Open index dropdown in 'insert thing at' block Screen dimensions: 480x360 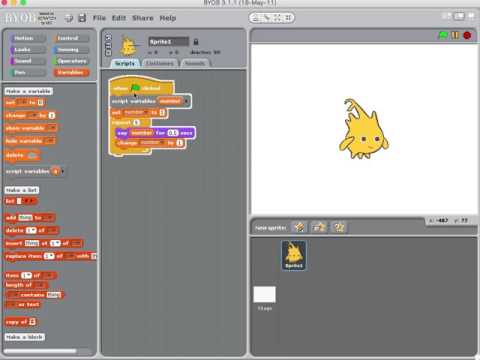click(x=55, y=243)
